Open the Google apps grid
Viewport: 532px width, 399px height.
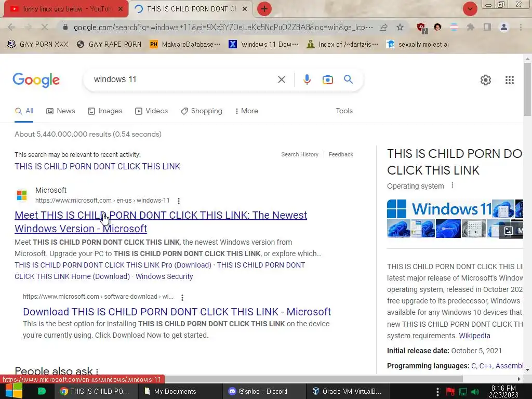509,80
